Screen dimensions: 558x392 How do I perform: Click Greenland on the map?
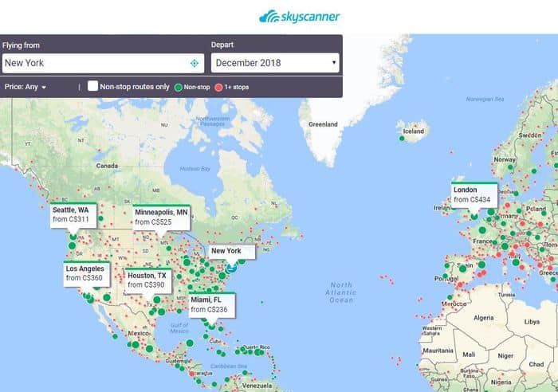pyautogui.click(x=324, y=124)
